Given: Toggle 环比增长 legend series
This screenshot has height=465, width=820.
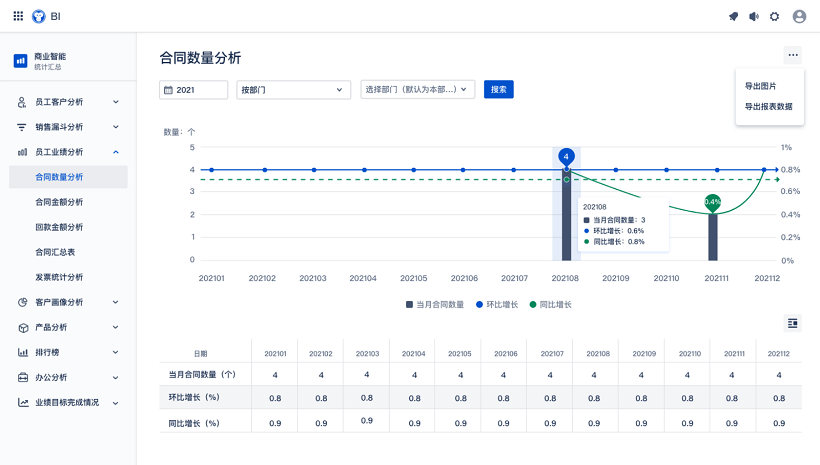Looking at the screenshot, I should click(x=497, y=304).
